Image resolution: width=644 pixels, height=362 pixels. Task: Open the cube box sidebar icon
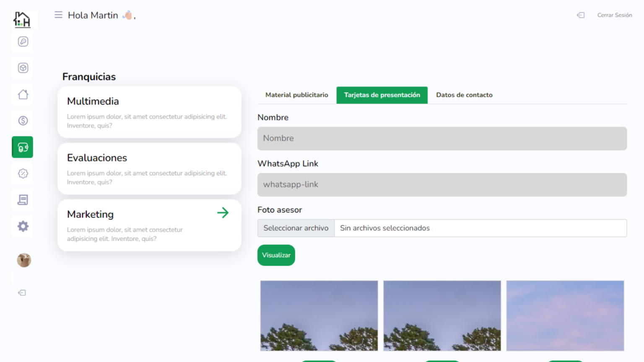pos(23,68)
